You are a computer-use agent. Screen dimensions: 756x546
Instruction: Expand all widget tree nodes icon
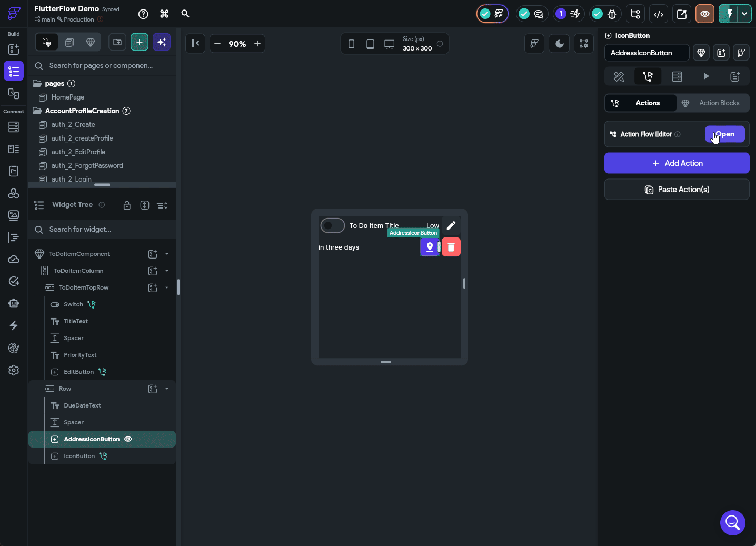coord(145,205)
